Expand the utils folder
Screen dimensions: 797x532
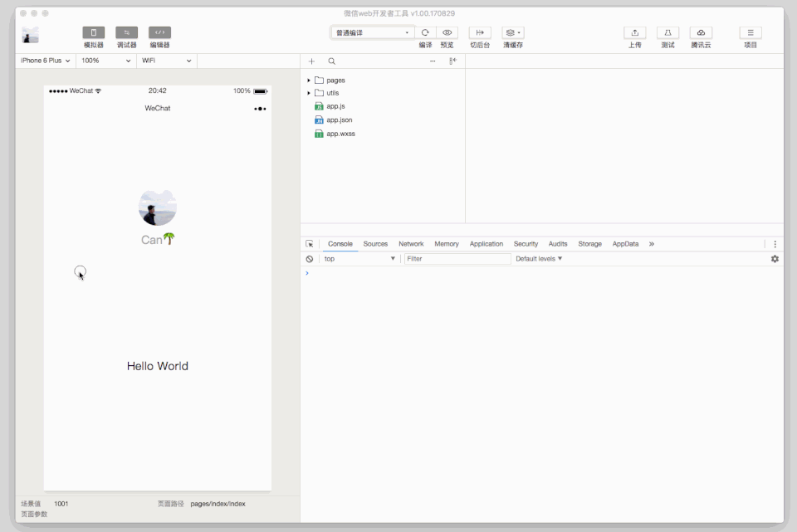click(309, 93)
